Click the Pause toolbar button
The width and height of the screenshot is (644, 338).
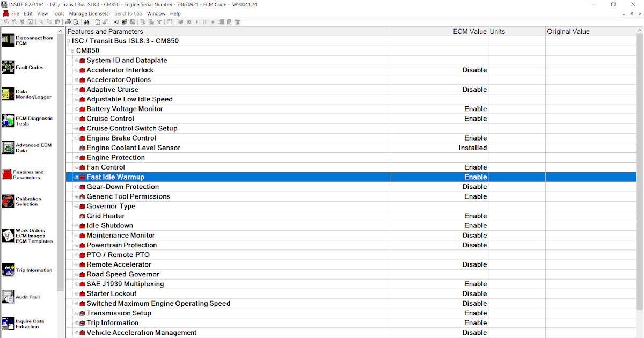205,22
